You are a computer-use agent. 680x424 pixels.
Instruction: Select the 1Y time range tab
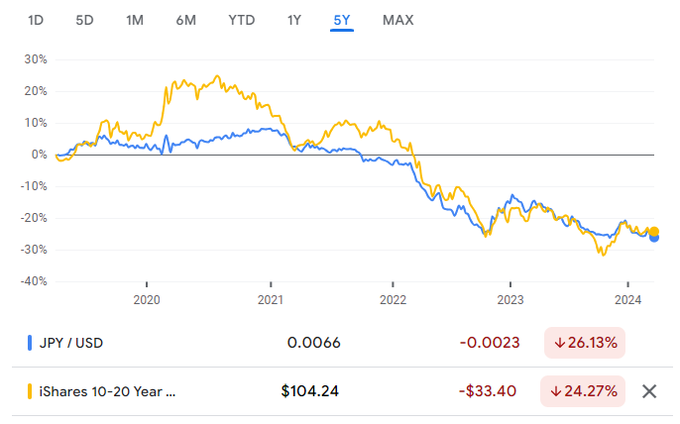pos(294,20)
